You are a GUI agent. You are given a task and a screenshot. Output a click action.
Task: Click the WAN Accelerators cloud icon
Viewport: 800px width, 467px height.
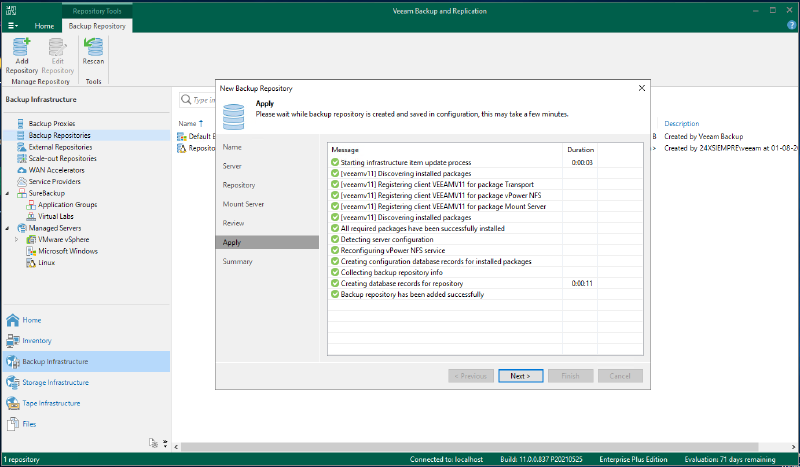[21, 170]
